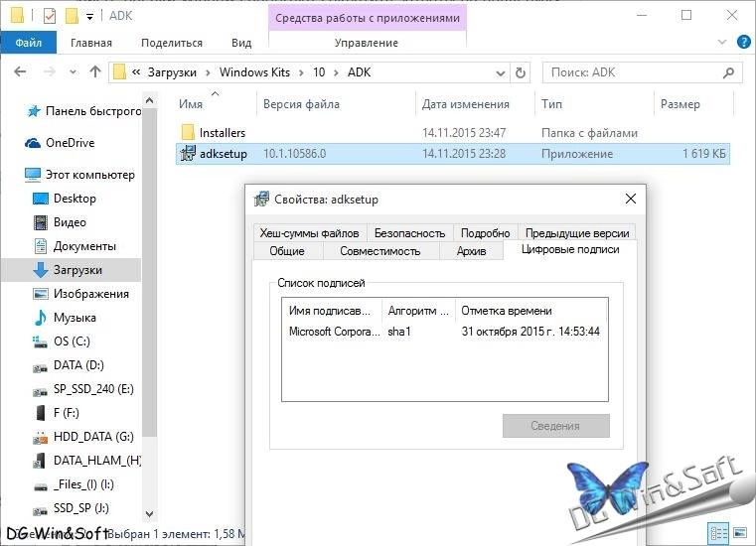Open the Поделиться ribbon tab
Viewport: 756px width, 546px height.
click(x=172, y=43)
